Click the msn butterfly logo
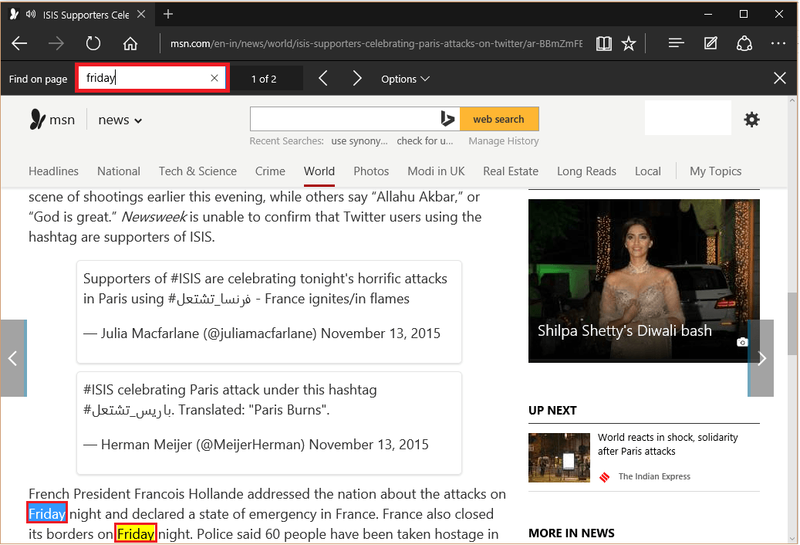The image size is (800, 545). coord(37,119)
